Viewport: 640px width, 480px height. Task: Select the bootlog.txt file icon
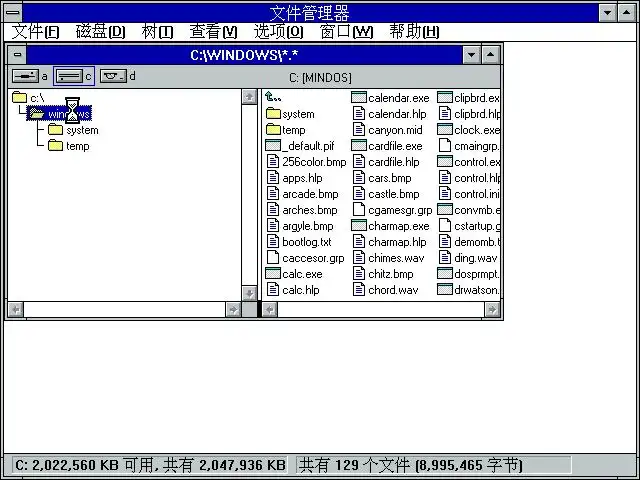point(273,242)
